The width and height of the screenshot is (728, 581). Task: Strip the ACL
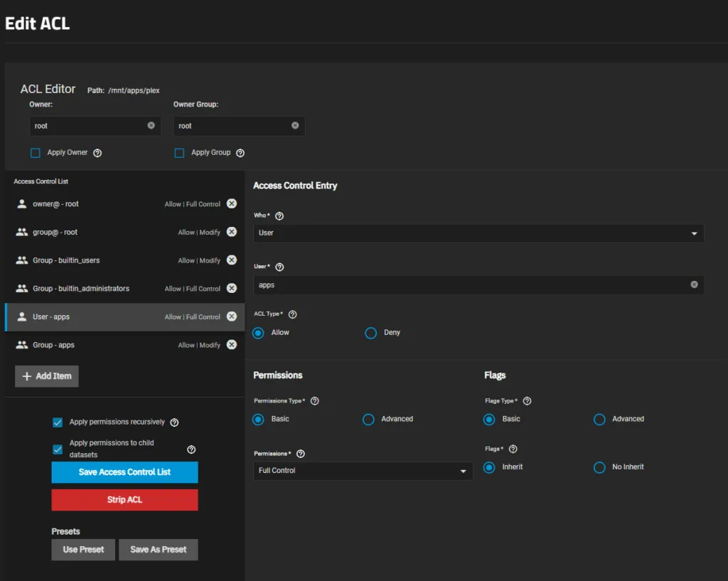[x=124, y=499]
